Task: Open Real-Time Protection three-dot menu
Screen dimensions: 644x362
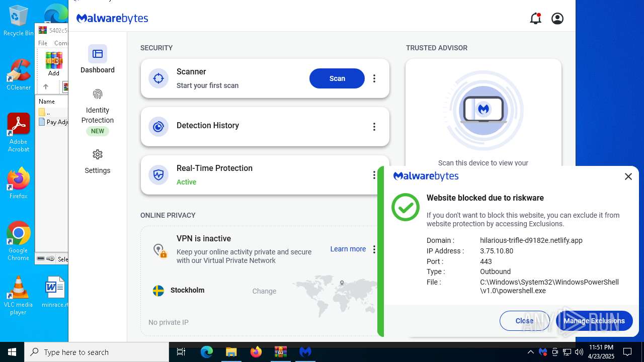Action: pyautogui.click(x=374, y=175)
